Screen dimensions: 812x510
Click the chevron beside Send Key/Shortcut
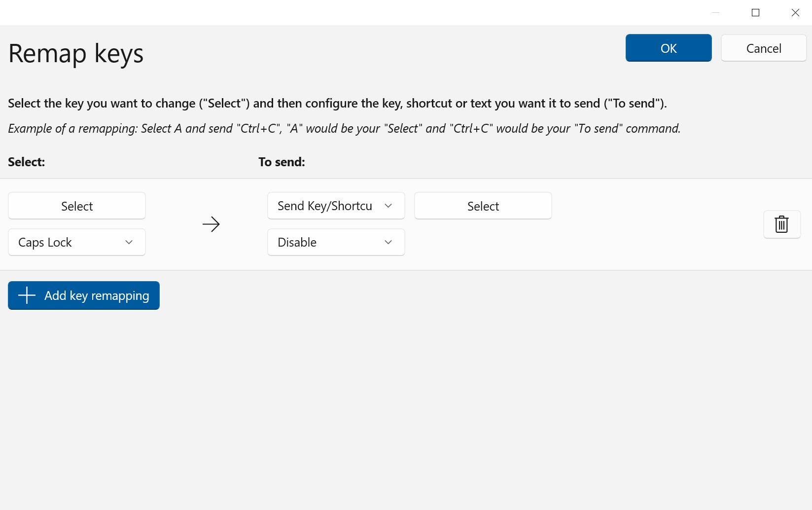point(388,206)
